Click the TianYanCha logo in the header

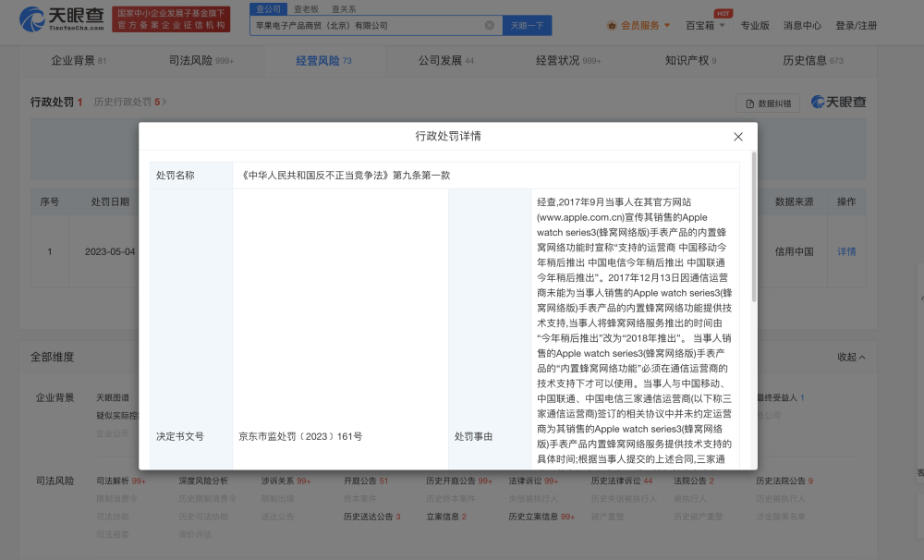(x=62, y=19)
